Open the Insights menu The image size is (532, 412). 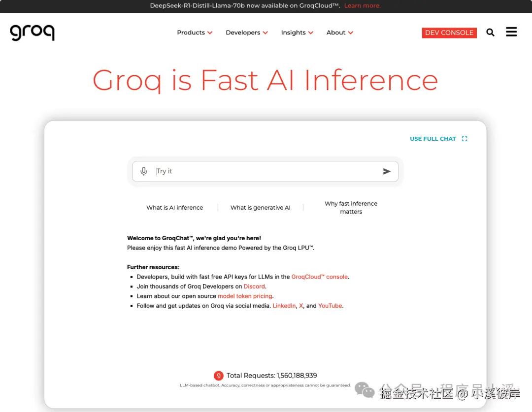click(297, 32)
